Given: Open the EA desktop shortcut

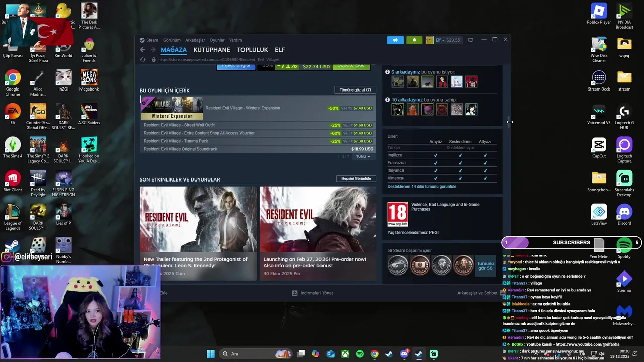Looking at the screenshot, I should (x=13, y=114).
